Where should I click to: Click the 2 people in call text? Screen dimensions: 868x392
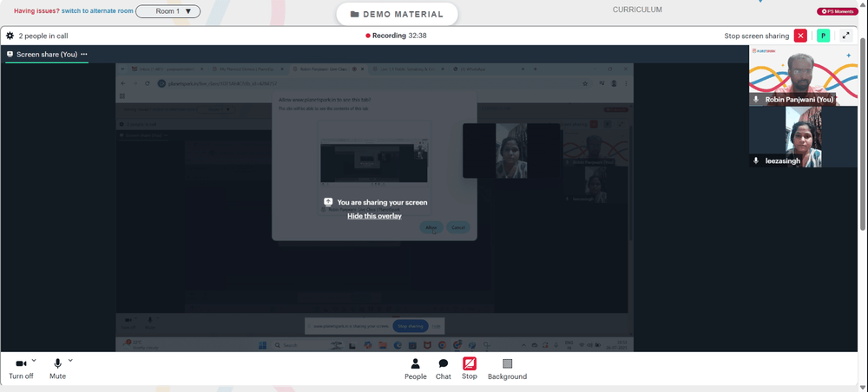pos(43,36)
